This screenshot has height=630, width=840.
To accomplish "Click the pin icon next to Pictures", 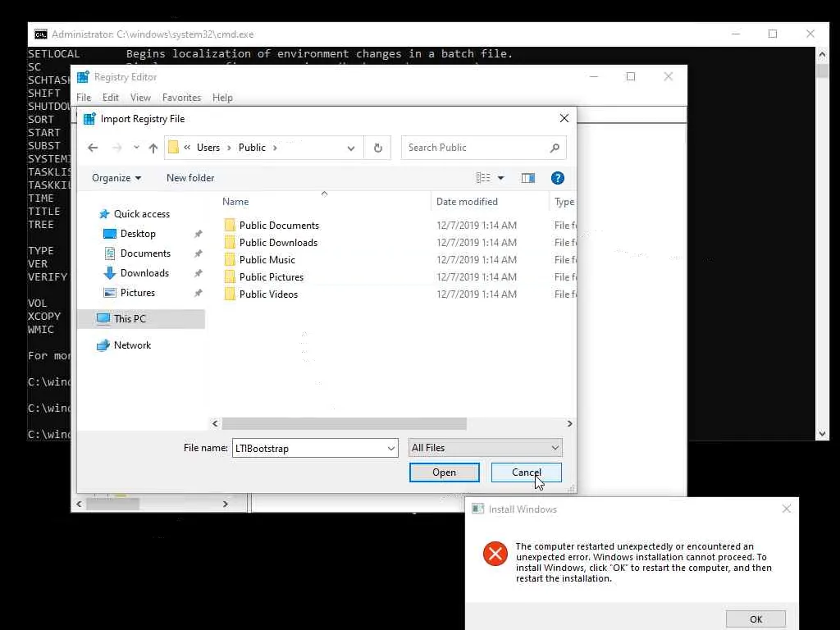I will click(x=199, y=293).
